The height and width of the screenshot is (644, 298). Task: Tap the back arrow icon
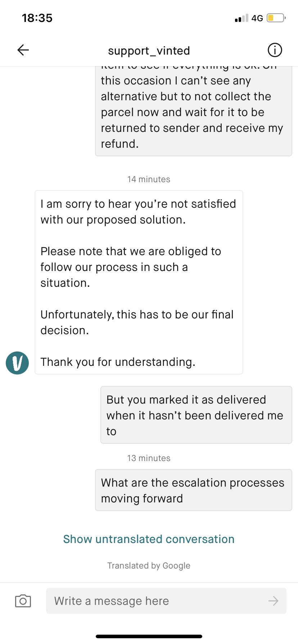coord(23,50)
